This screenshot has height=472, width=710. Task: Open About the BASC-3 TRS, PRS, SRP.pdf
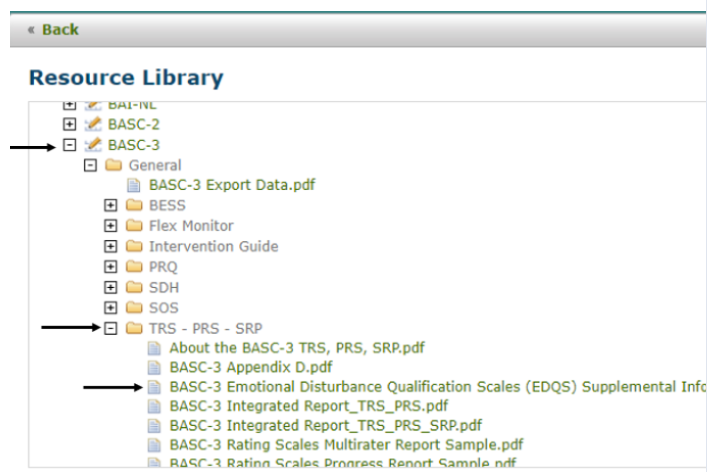[296, 347]
